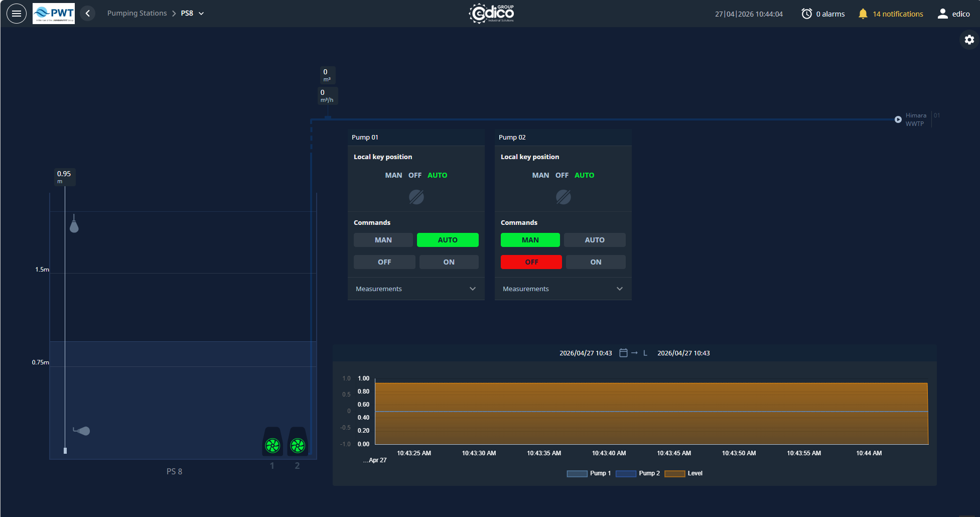980x517 pixels.
Task: Click the back arrow navigation button
Action: [x=88, y=14]
